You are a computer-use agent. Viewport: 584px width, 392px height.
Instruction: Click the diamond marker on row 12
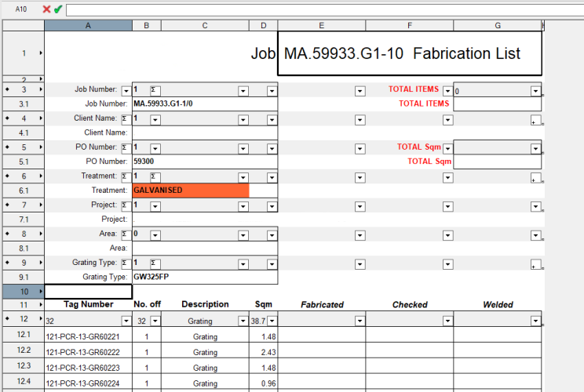(7, 321)
